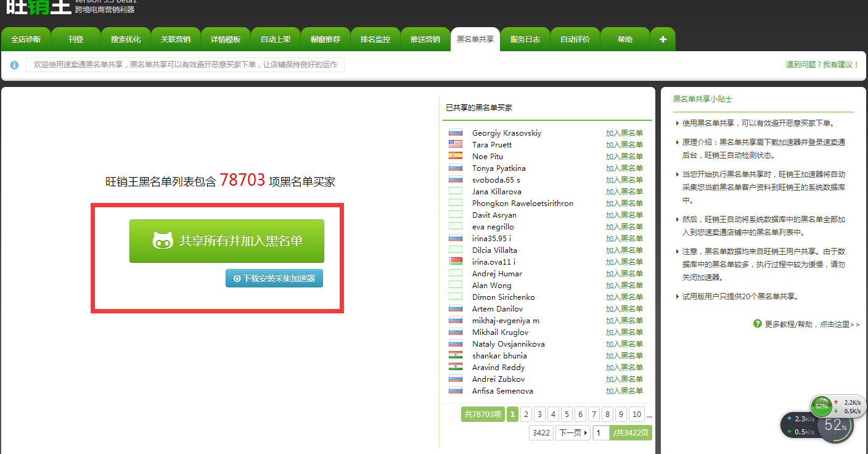868x454 pixels.
Task: Go to page 3 of blacklist
Action: click(x=539, y=415)
